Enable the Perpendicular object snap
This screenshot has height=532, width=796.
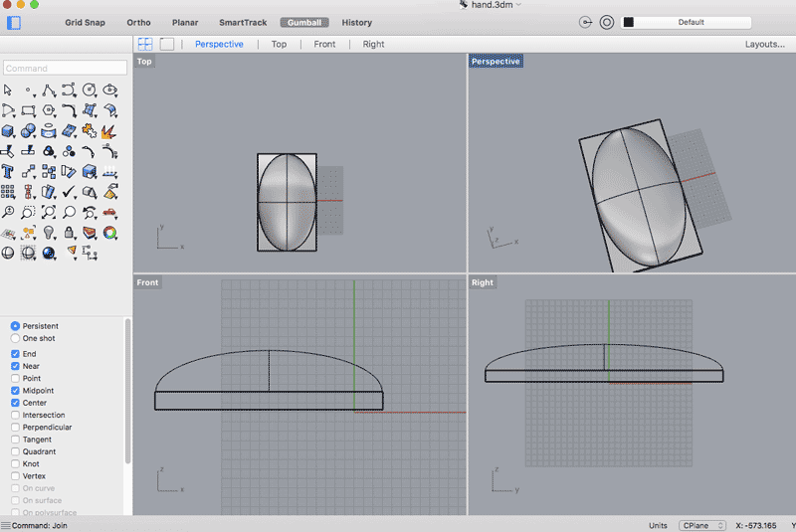coord(15,427)
